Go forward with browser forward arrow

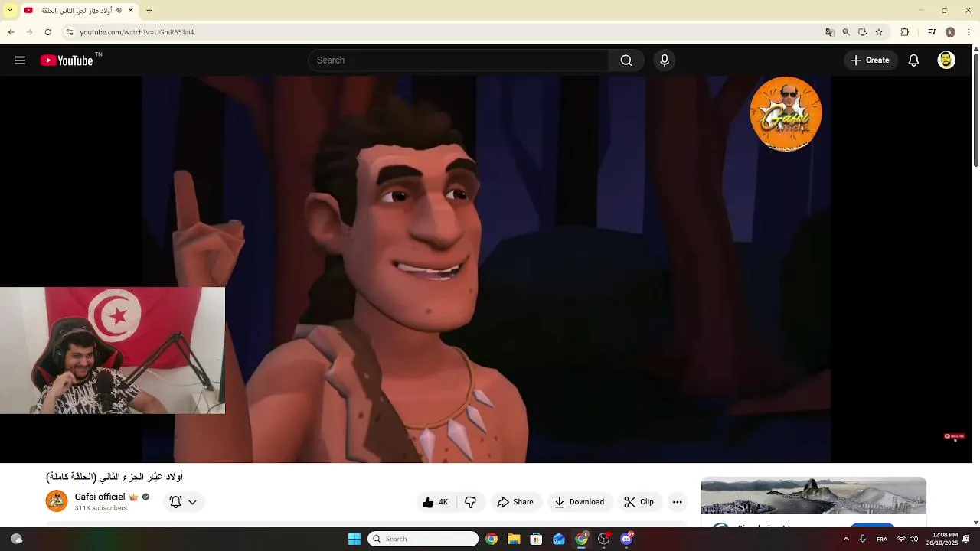(x=29, y=32)
